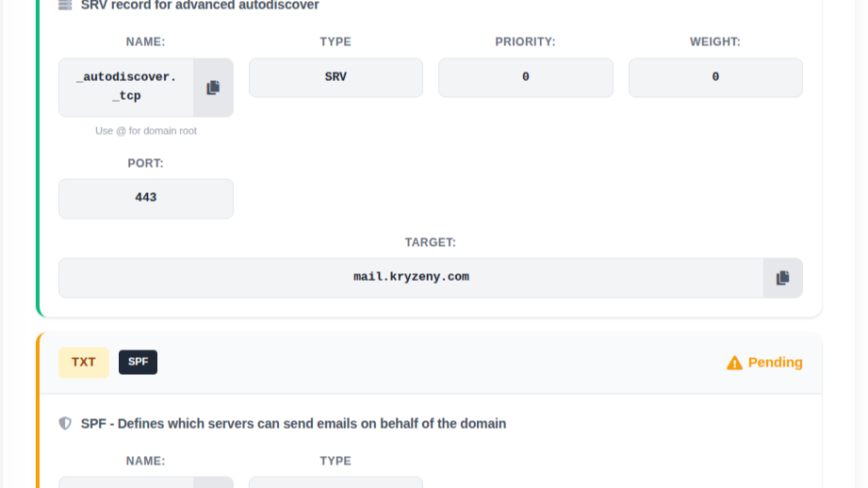Select the Weight field showing 0
868x488 pixels.
pyautogui.click(x=715, y=77)
